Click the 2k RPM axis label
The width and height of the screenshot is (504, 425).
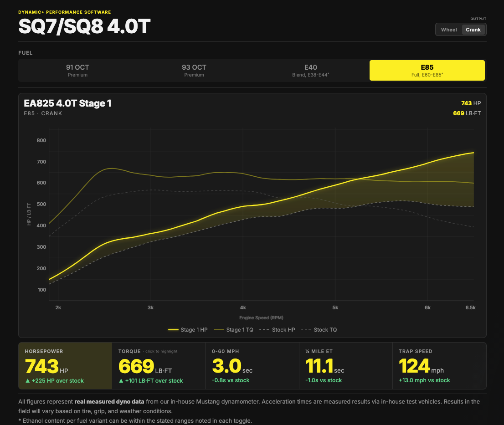tap(58, 308)
